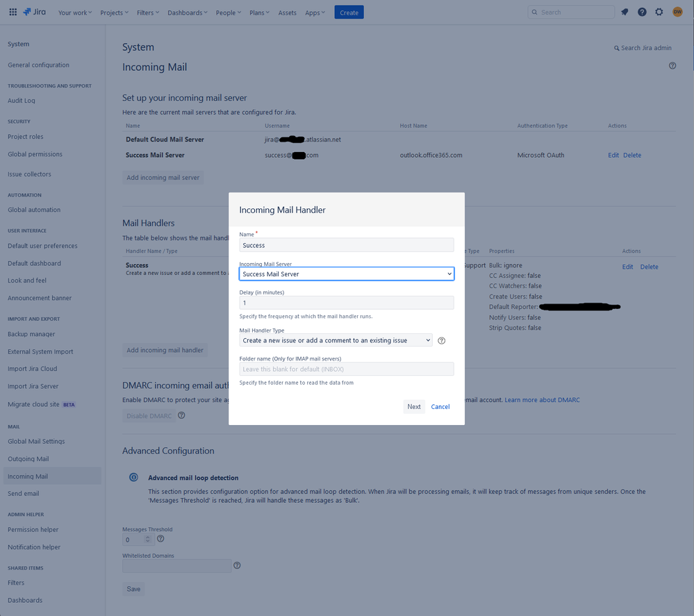The image size is (694, 616).
Task: Open Backup manager in sidebar
Action: [x=31, y=333]
